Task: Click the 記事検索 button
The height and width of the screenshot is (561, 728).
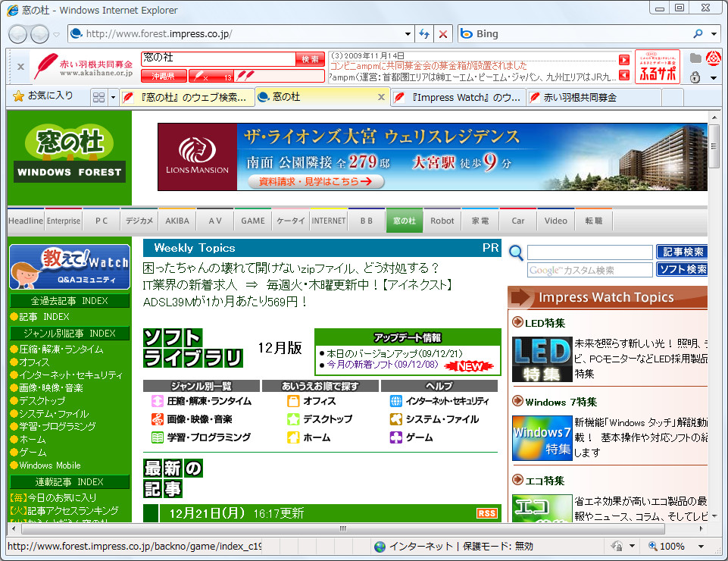Action: (682, 252)
